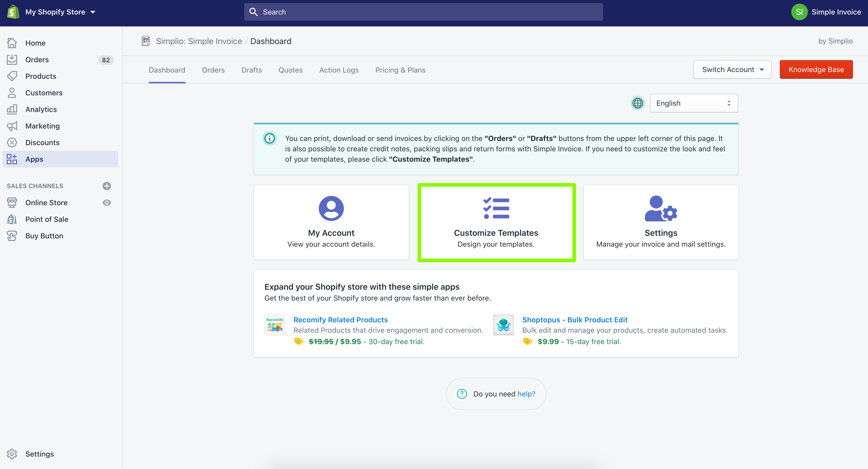Viewport: 868px width, 469px height.
Task: Toggle Online Store visibility with the eye icon
Action: (x=107, y=202)
